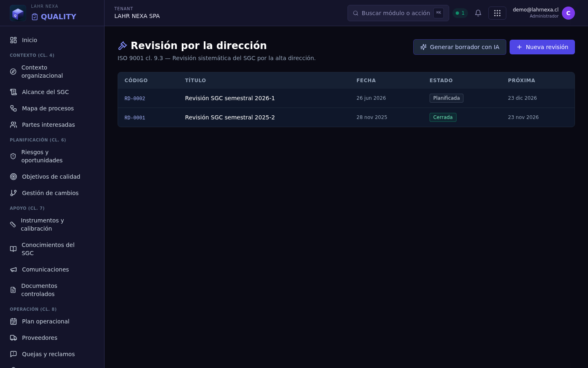Click the Contexto organizacional compass icon
Viewport: 588px width, 368px height.
click(x=13, y=72)
